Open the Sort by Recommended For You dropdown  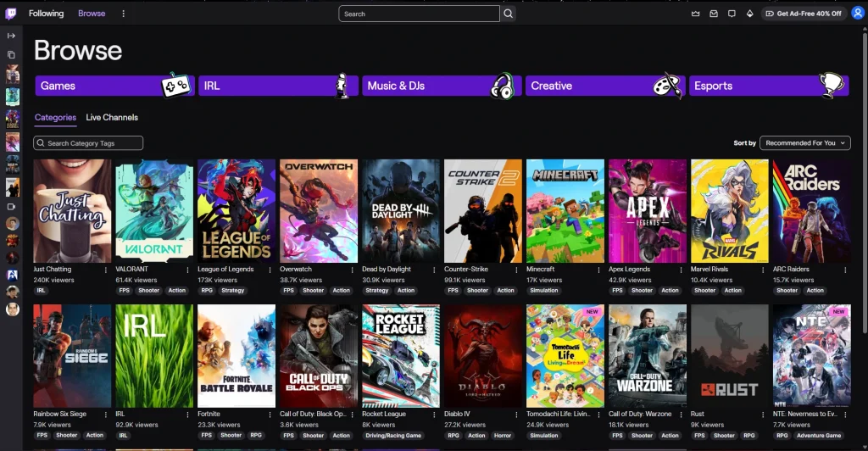click(805, 142)
